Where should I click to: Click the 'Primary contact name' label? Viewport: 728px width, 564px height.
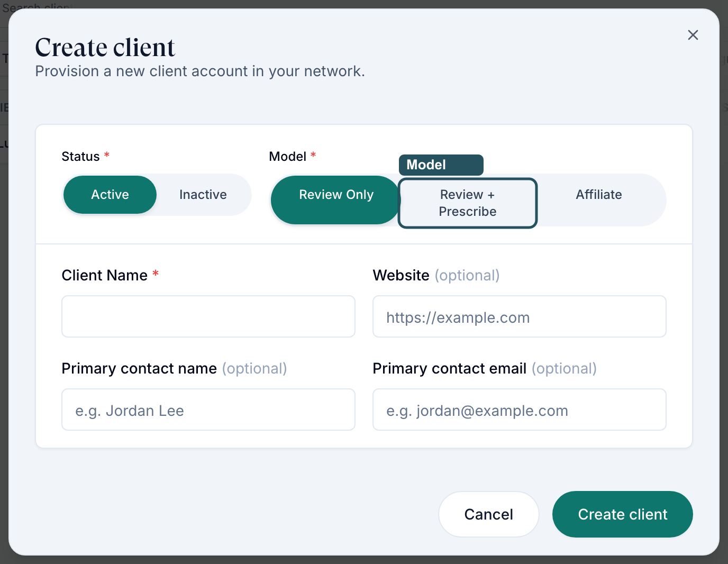[139, 368]
